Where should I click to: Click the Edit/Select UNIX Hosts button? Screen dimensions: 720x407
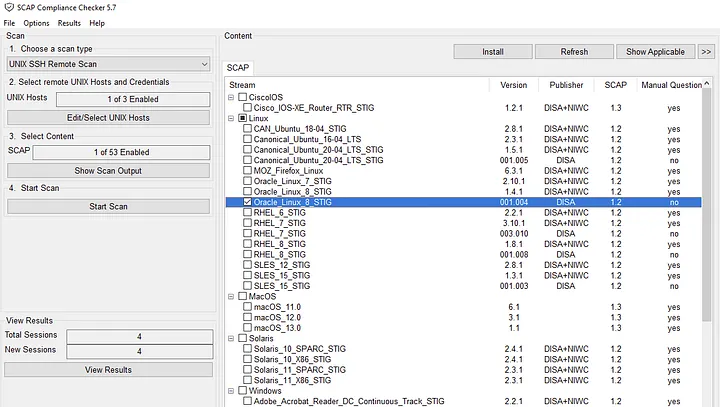[108, 118]
